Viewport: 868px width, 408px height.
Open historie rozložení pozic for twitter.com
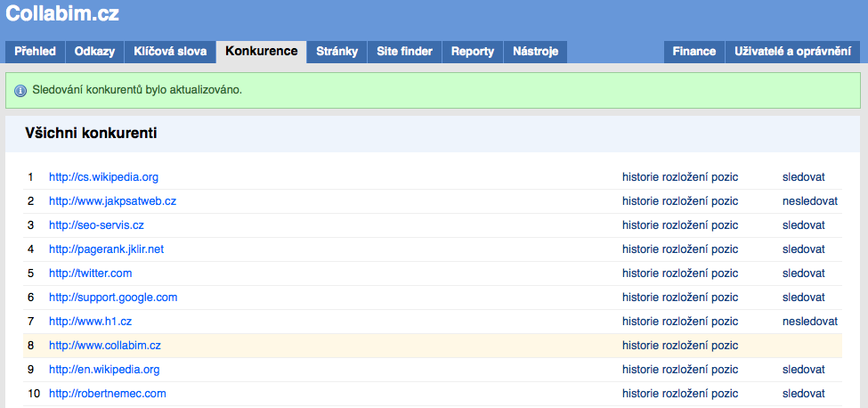pyautogui.click(x=680, y=273)
